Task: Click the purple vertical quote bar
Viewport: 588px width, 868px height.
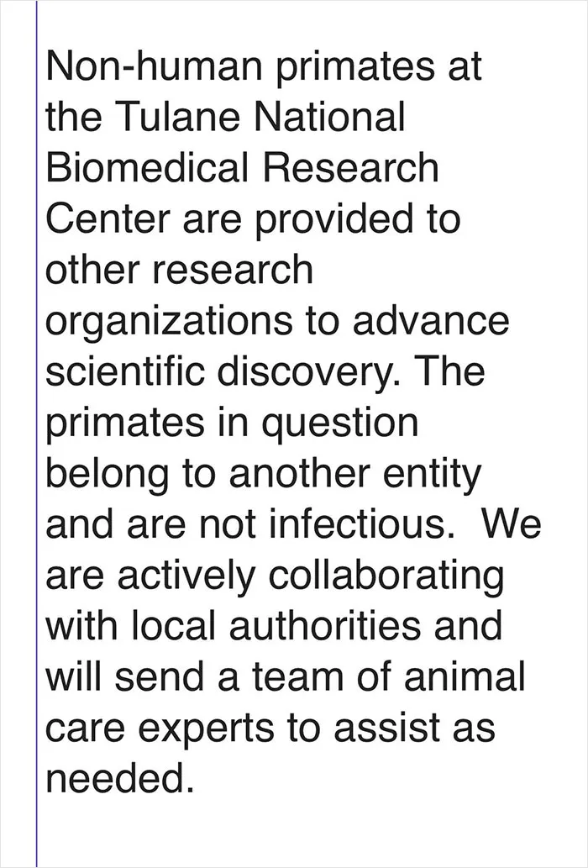Action: coord(36,434)
